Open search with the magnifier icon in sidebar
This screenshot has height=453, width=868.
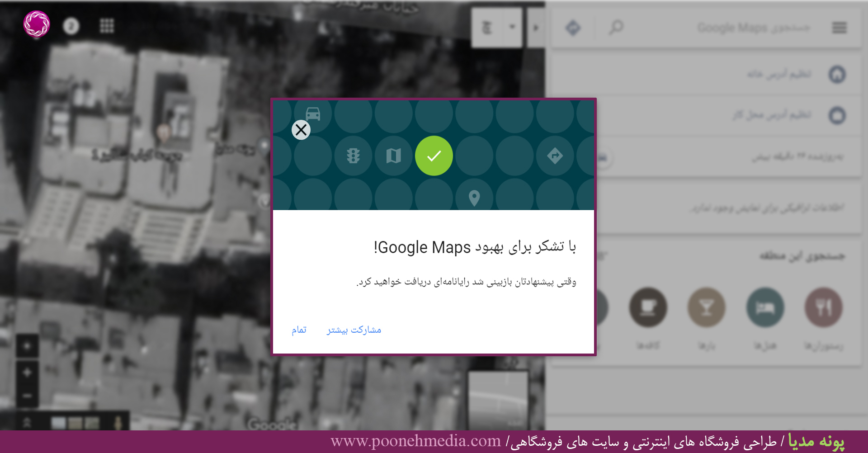[x=616, y=27]
